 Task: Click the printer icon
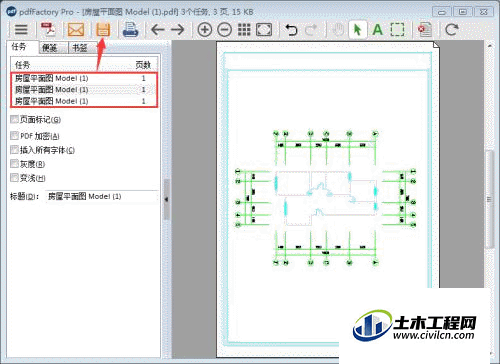130,30
